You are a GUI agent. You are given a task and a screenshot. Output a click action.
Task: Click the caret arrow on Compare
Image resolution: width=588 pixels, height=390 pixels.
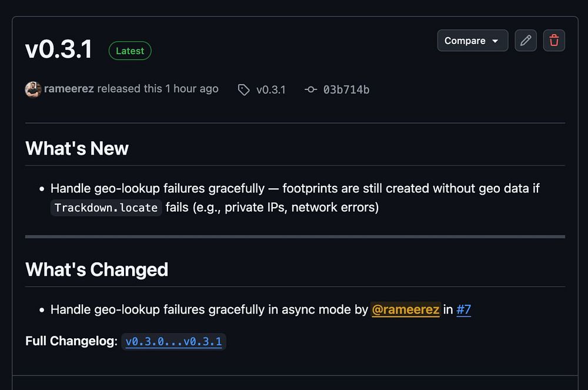pyautogui.click(x=495, y=41)
